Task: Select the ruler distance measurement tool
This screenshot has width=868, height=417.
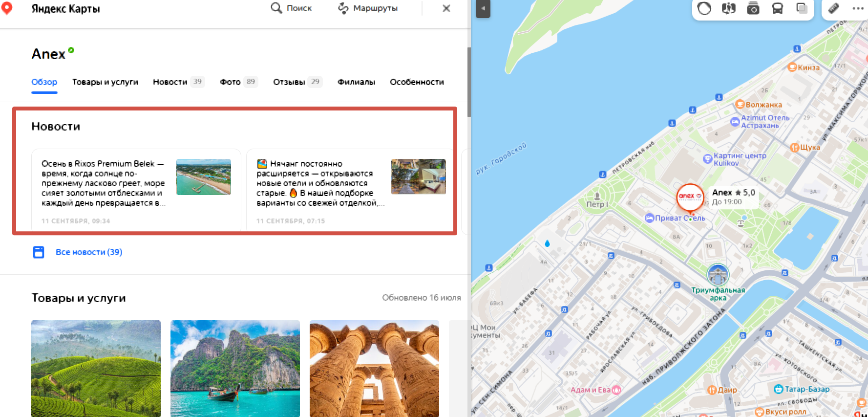Action: (x=834, y=8)
